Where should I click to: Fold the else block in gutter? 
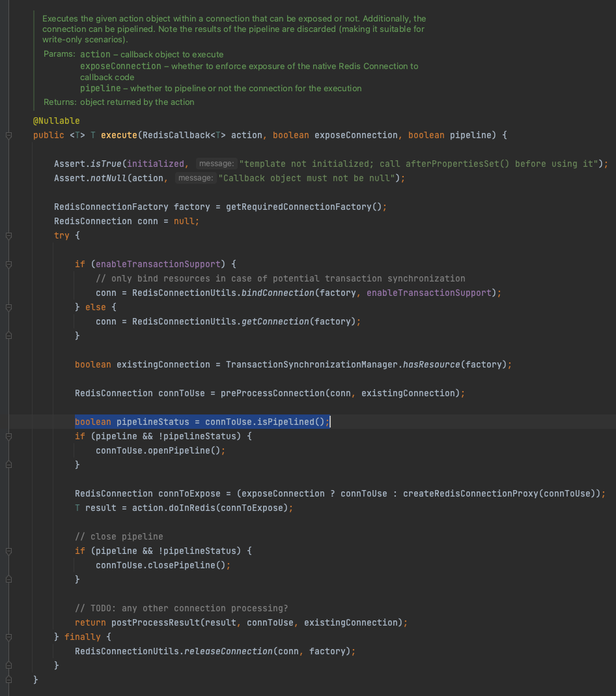(x=8, y=307)
